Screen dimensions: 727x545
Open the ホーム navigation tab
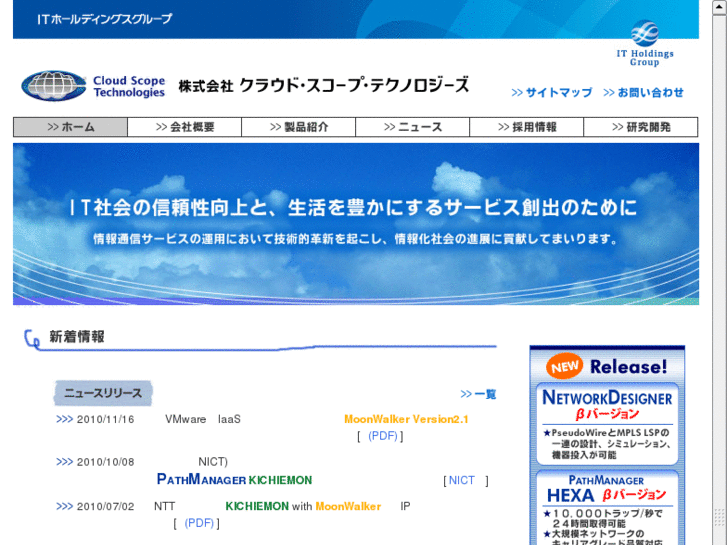tap(70, 127)
